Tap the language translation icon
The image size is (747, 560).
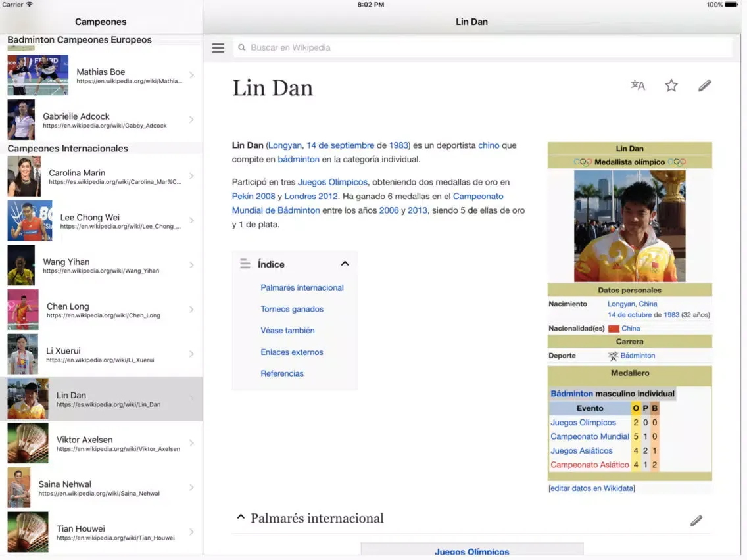click(x=638, y=85)
